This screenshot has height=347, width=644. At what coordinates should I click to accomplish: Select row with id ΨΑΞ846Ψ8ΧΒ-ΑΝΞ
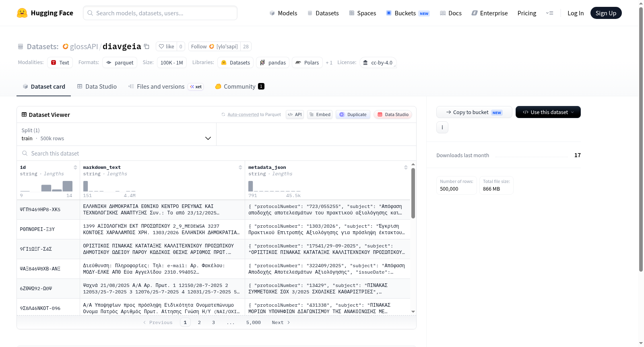213,269
